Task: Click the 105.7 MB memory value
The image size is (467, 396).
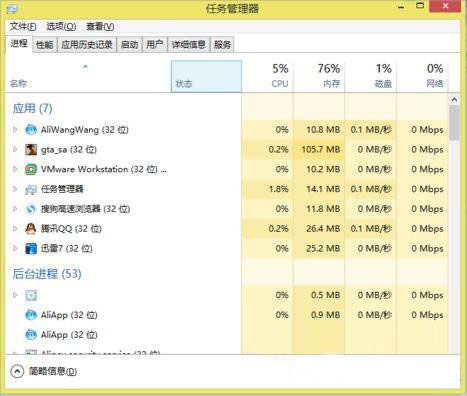Action: (321, 149)
